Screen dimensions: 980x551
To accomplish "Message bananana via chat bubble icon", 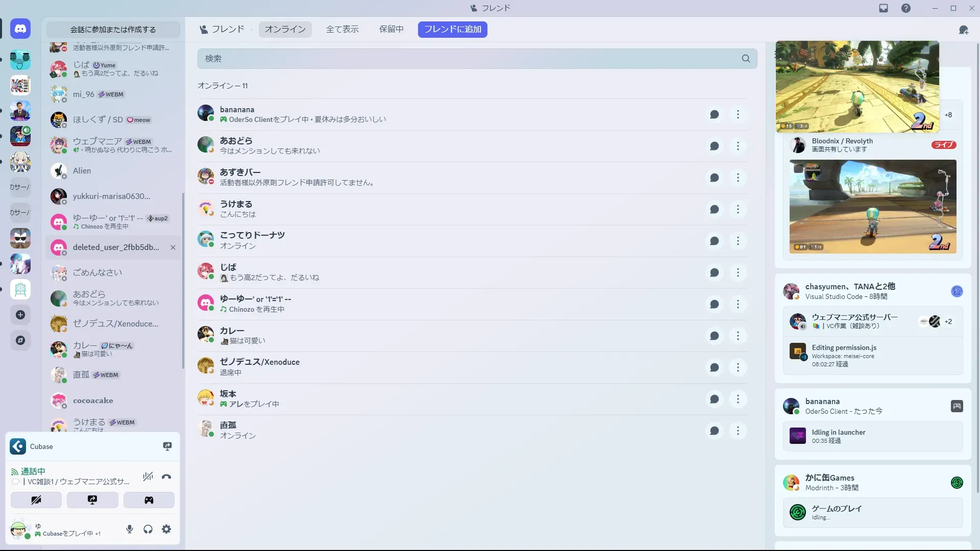I will (x=714, y=115).
